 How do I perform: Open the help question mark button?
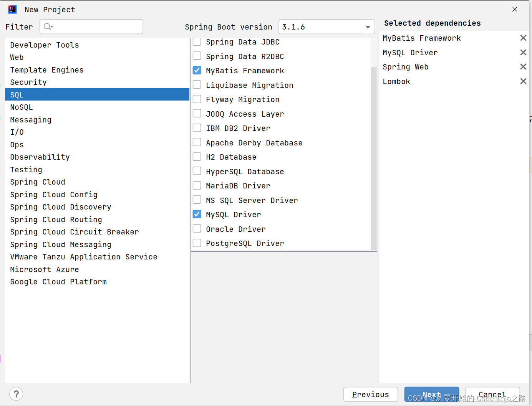pos(16,394)
